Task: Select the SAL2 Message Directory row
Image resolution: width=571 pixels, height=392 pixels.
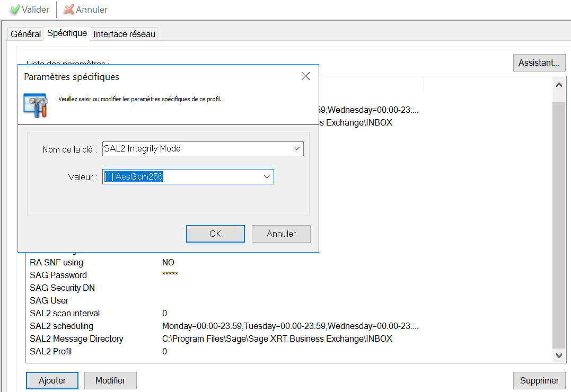Action: click(76, 338)
